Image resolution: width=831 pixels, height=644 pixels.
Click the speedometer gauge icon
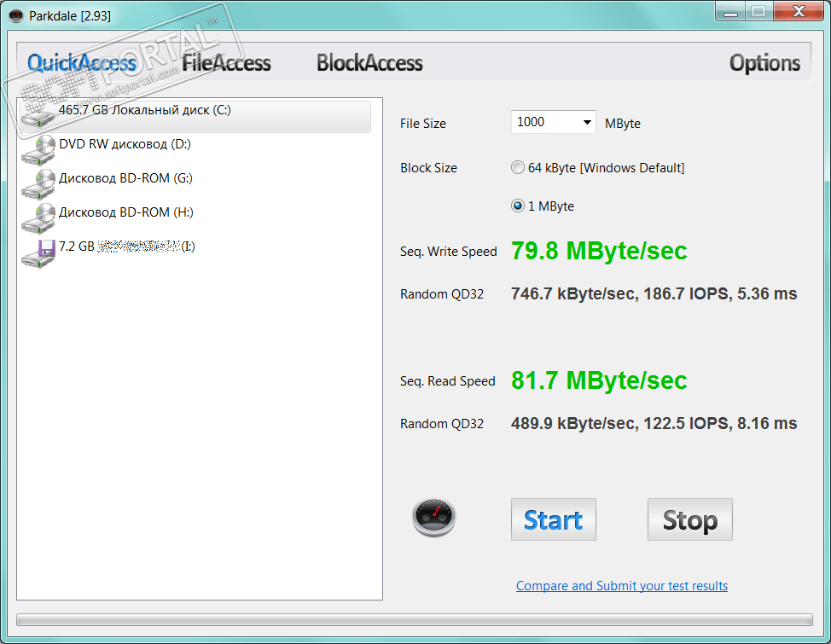click(x=434, y=517)
